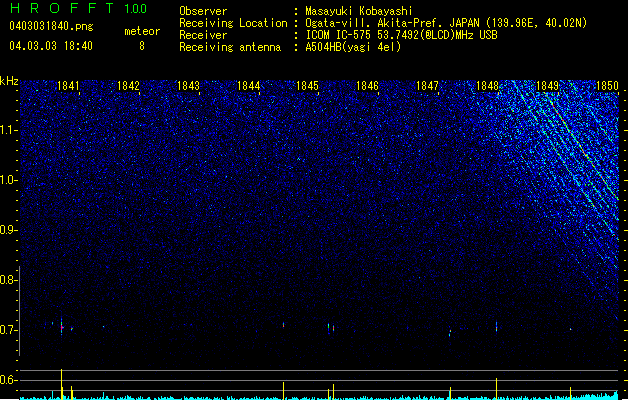Click the Receiving Location label
The width and height of the screenshot is (629, 400).
coord(233,23)
